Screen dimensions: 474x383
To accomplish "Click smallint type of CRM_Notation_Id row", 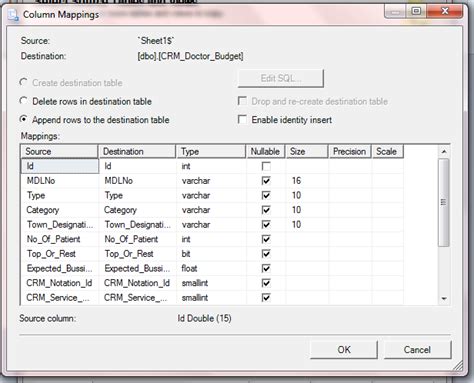I will tap(211, 283).
